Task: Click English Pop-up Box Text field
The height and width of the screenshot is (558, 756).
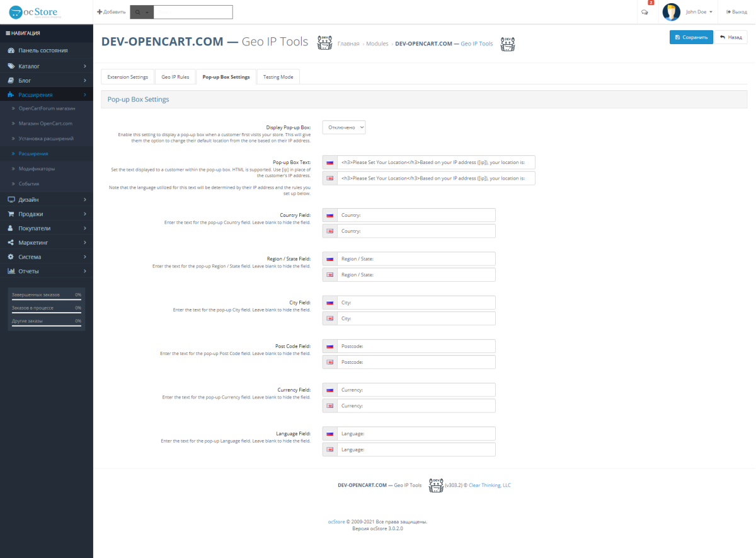Action: click(x=436, y=178)
